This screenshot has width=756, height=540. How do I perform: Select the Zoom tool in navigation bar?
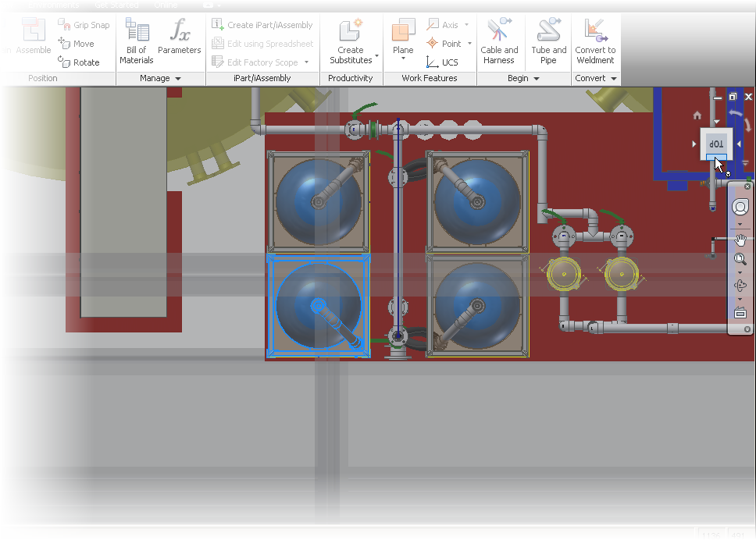[x=740, y=260]
